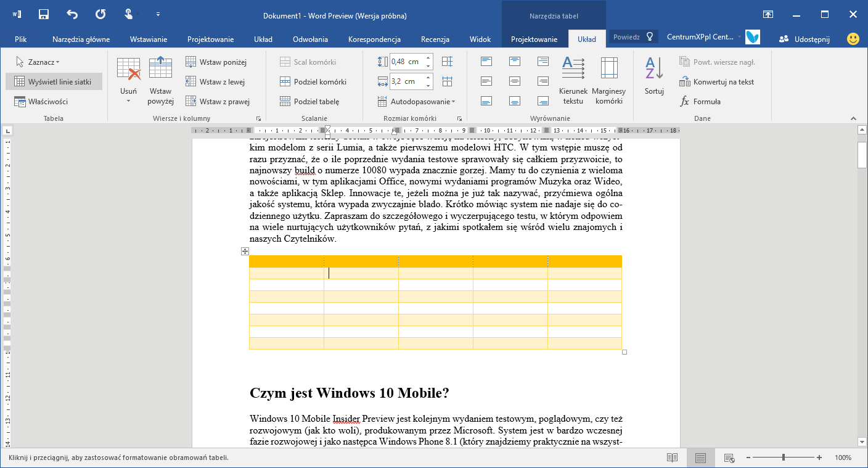
Task: Decrease column width with down spinner
Action: tap(428, 85)
